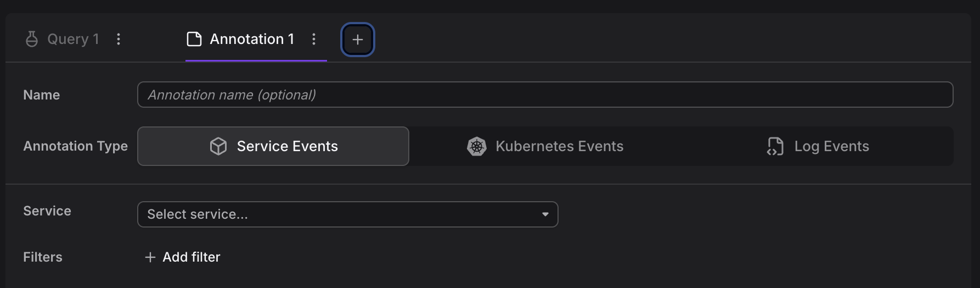
Task: Select Service Events annotation type
Action: tap(273, 146)
